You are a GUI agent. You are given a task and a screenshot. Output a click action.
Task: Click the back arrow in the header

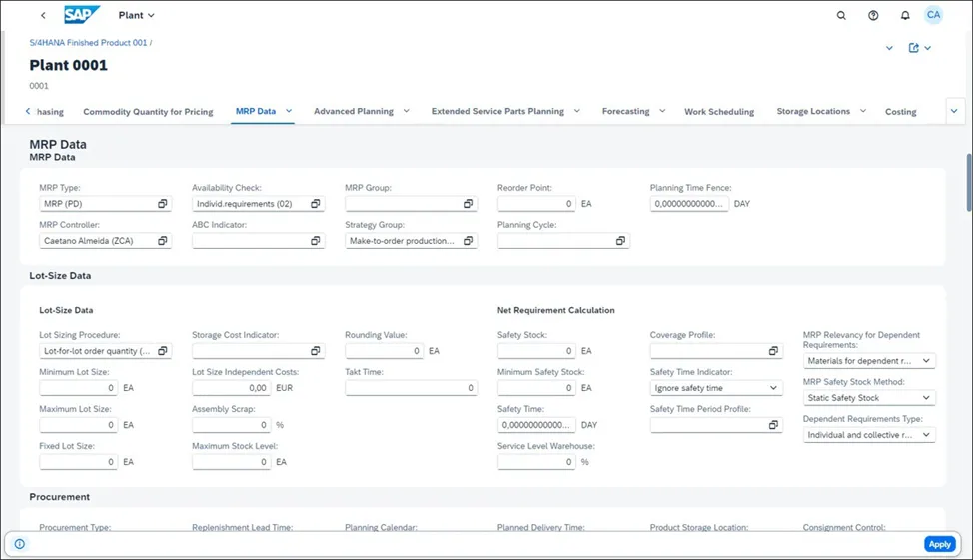(x=43, y=16)
